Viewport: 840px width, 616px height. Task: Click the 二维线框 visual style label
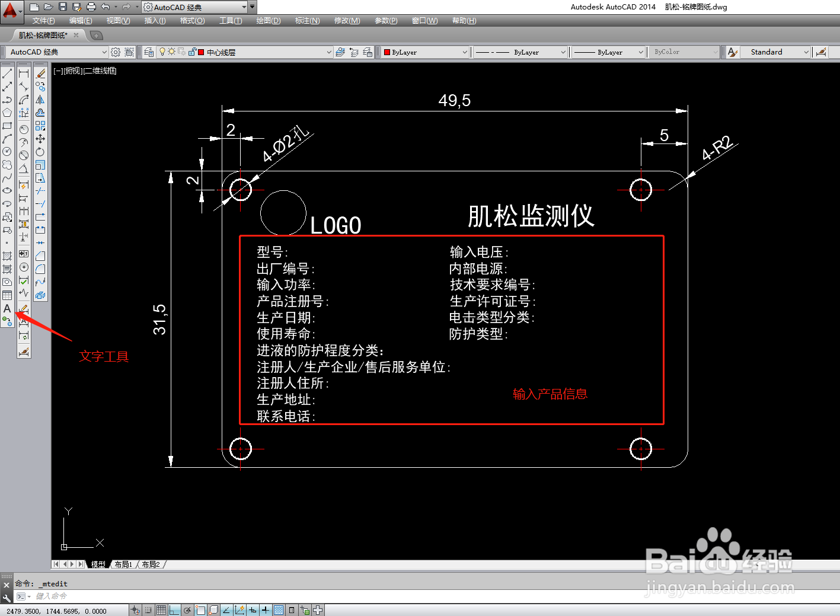point(100,71)
